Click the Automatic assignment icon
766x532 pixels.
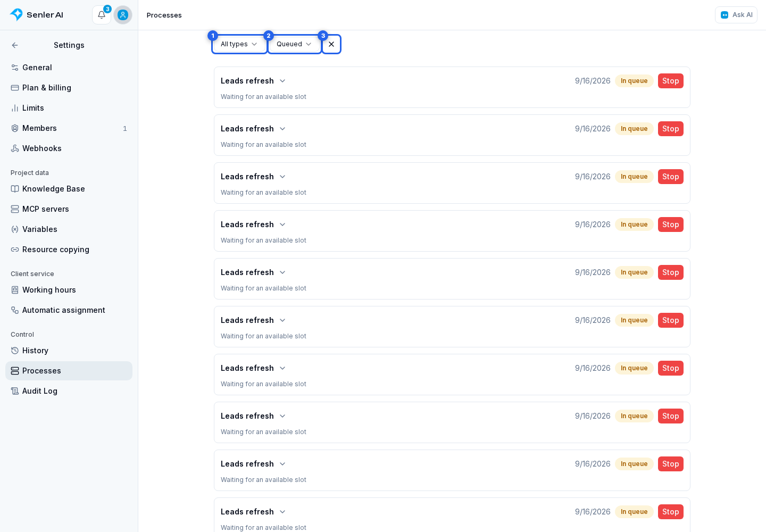pyautogui.click(x=15, y=310)
